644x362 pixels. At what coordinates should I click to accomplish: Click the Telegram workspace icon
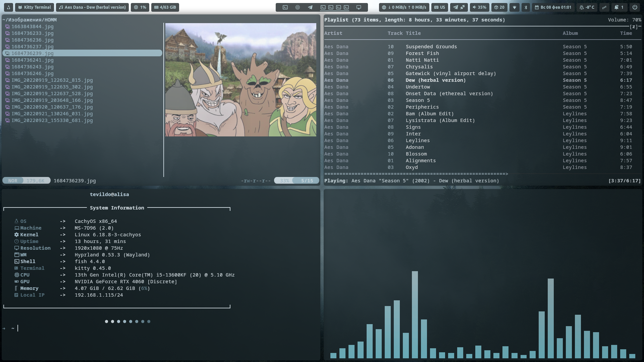click(310, 7)
